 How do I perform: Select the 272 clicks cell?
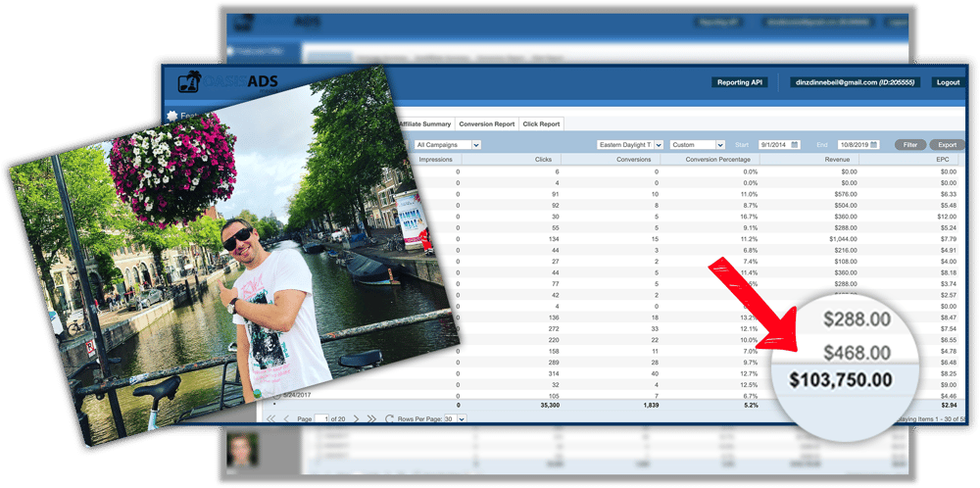[x=553, y=328]
